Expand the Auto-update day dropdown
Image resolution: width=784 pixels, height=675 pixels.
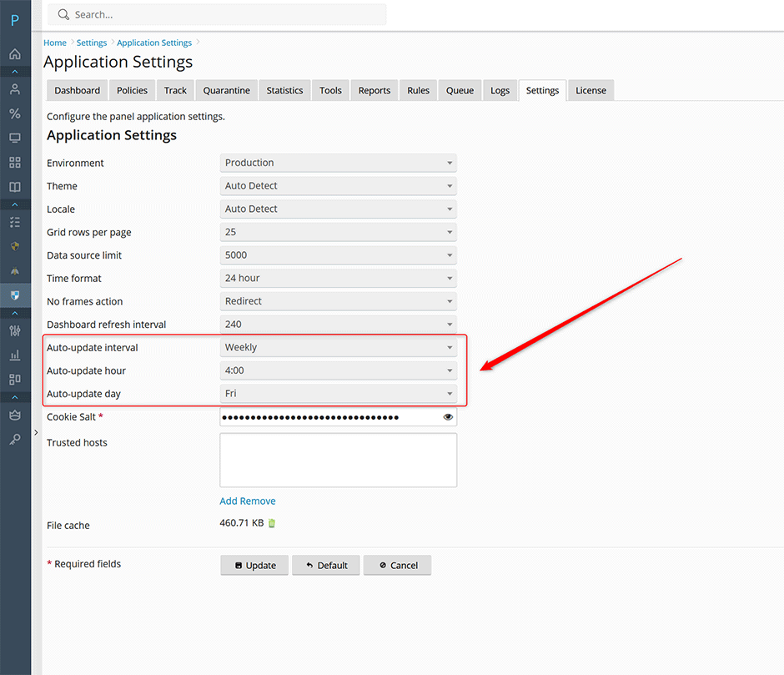pos(338,393)
